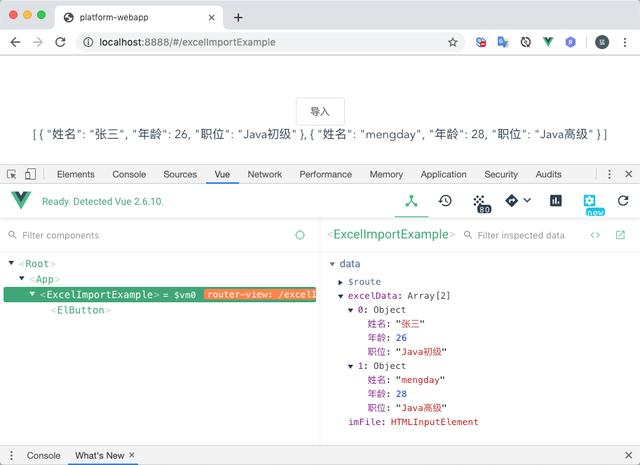This screenshot has height=465, width=640.
Task: Activate the inspect element picker
Action: coord(12,174)
